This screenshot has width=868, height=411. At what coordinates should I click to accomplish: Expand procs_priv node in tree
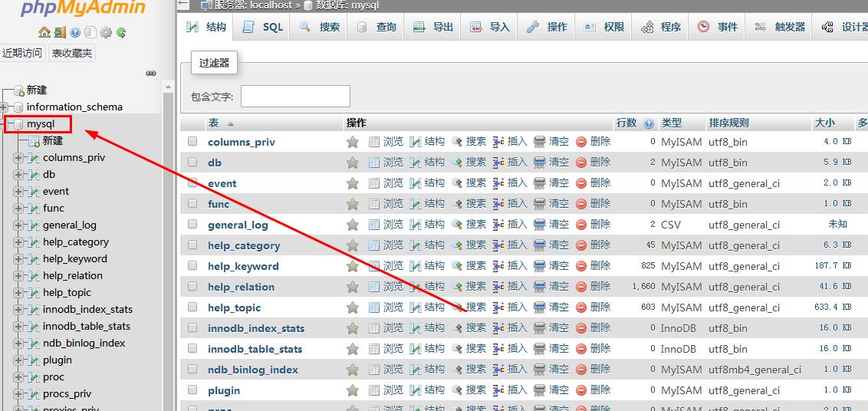click(x=18, y=394)
